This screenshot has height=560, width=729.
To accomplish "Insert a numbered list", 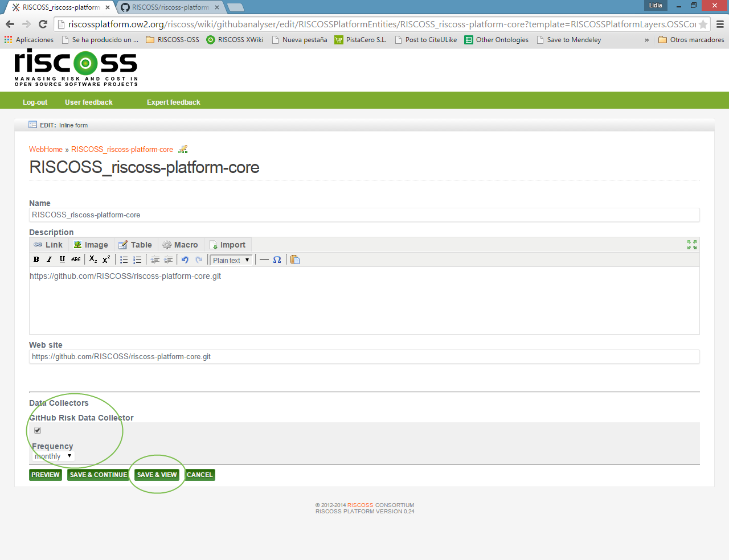I will coord(137,260).
